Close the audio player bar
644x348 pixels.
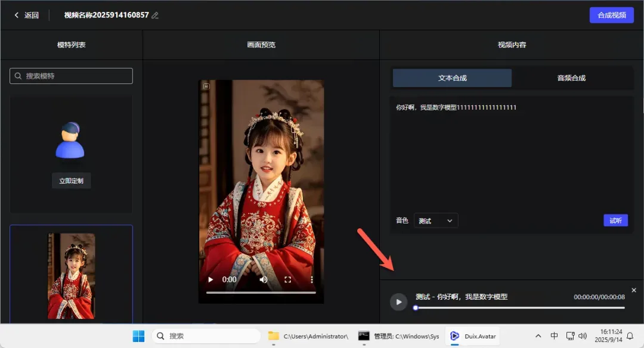[x=634, y=290]
